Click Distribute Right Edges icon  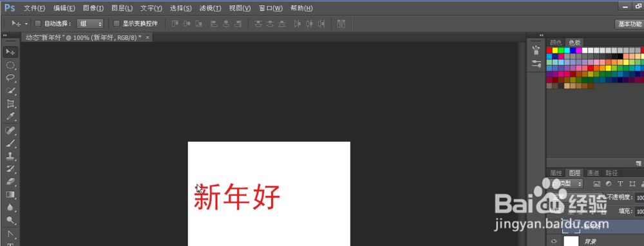coord(321,24)
